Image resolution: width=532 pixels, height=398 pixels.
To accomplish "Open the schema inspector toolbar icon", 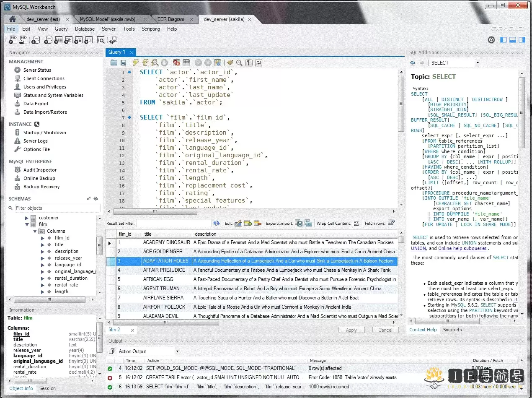I will pos(36,40).
